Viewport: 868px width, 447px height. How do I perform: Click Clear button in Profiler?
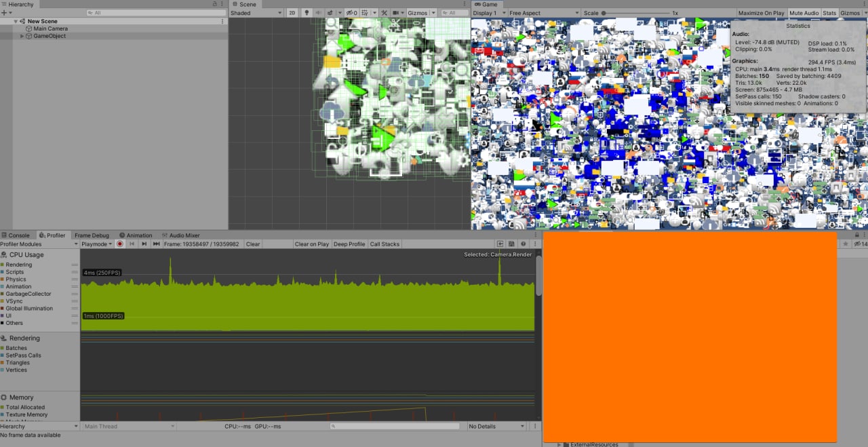(253, 244)
